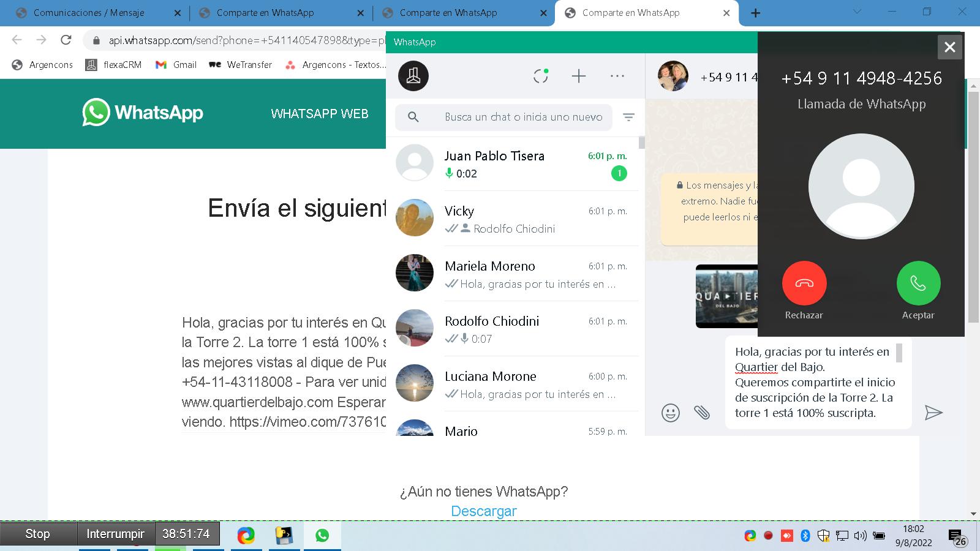This screenshot has width=980, height=551.
Task: Open the Bluetooth tray icon
Action: (805, 536)
